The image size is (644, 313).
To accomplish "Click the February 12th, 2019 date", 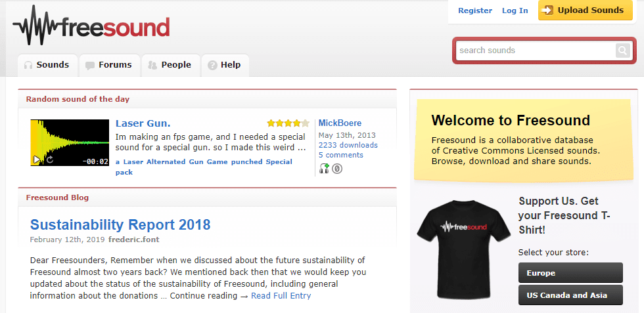I will (68, 239).
